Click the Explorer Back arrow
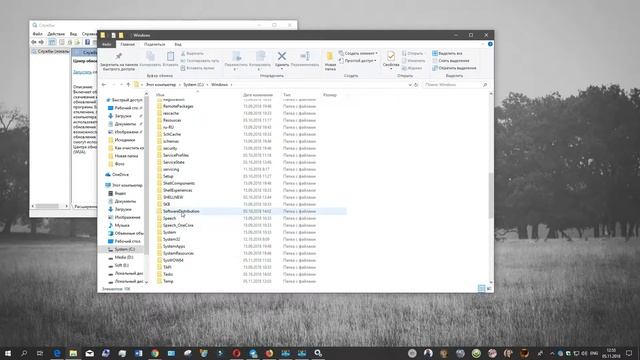The height and width of the screenshot is (360, 640). pos(104,84)
